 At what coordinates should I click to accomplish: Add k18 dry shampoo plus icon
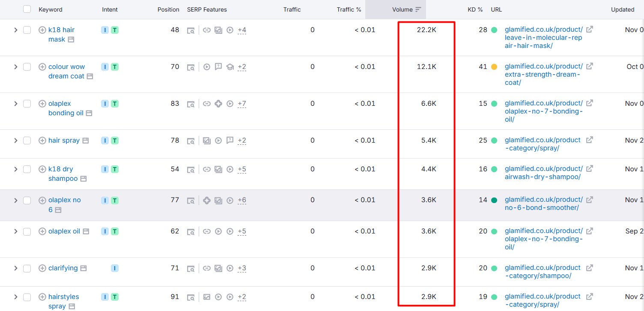pos(42,169)
